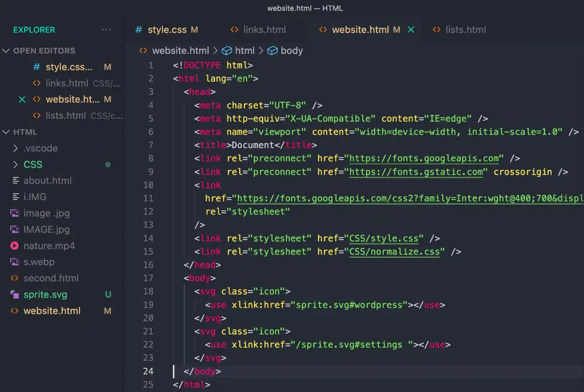Switch to the lists.html tab
This screenshot has width=584, height=392.
465,30
